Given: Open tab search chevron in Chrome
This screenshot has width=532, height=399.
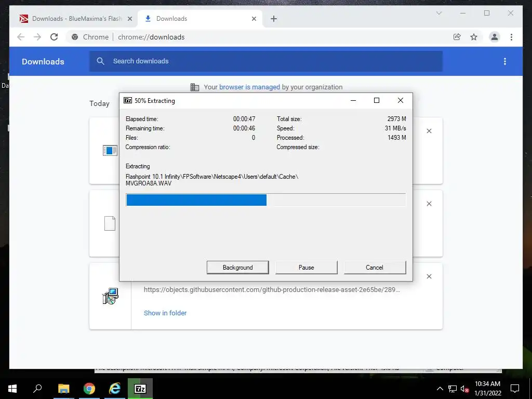Looking at the screenshot, I should [x=438, y=13].
